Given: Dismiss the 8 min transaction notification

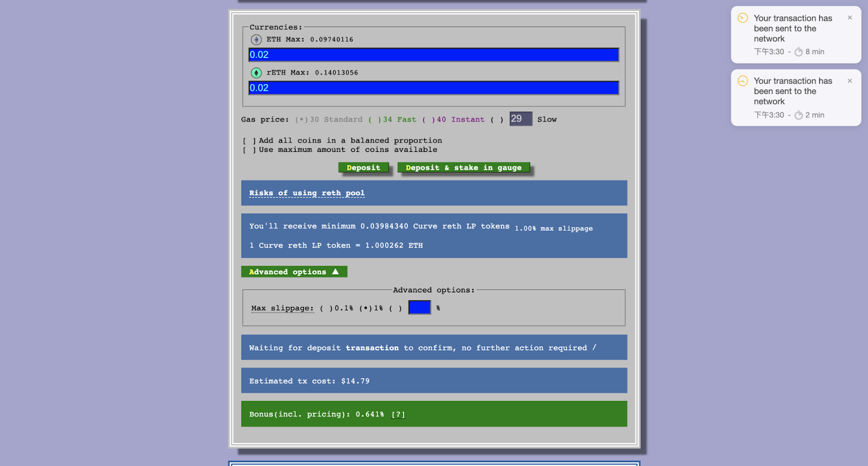Looking at the screenshot, I should (x=850, y=18).
